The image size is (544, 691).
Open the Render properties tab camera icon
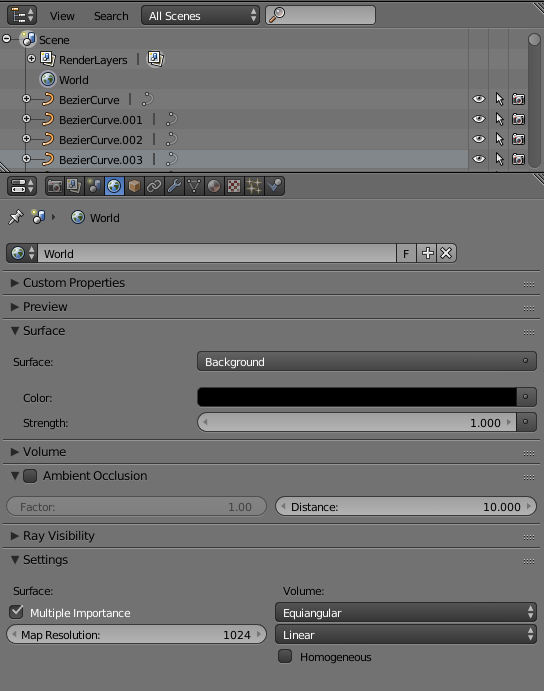(55, 186)
